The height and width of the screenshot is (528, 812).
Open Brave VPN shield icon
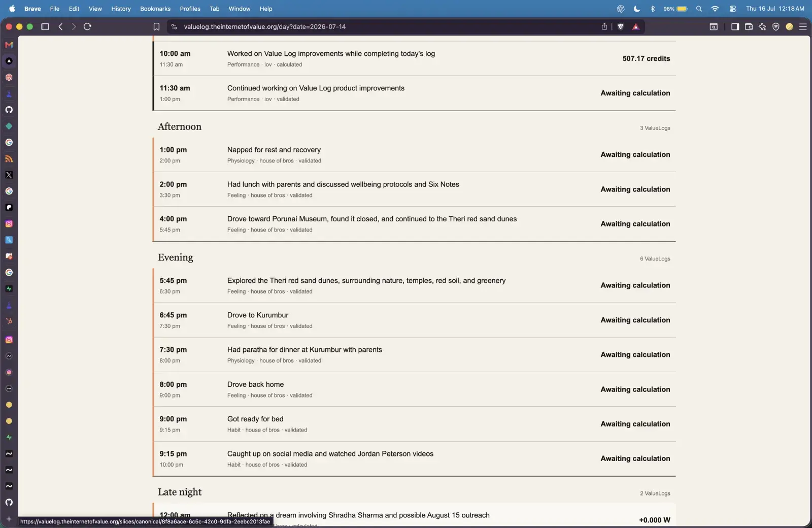click(x=775, y=26)
